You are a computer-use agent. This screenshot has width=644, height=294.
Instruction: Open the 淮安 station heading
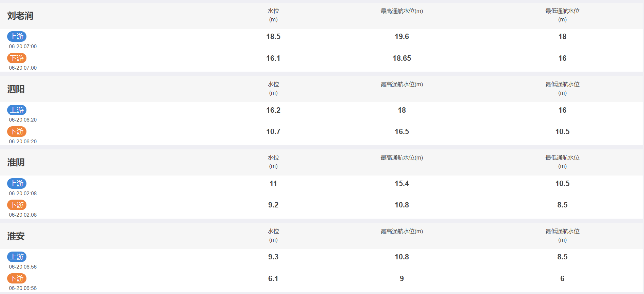[16, 236]
